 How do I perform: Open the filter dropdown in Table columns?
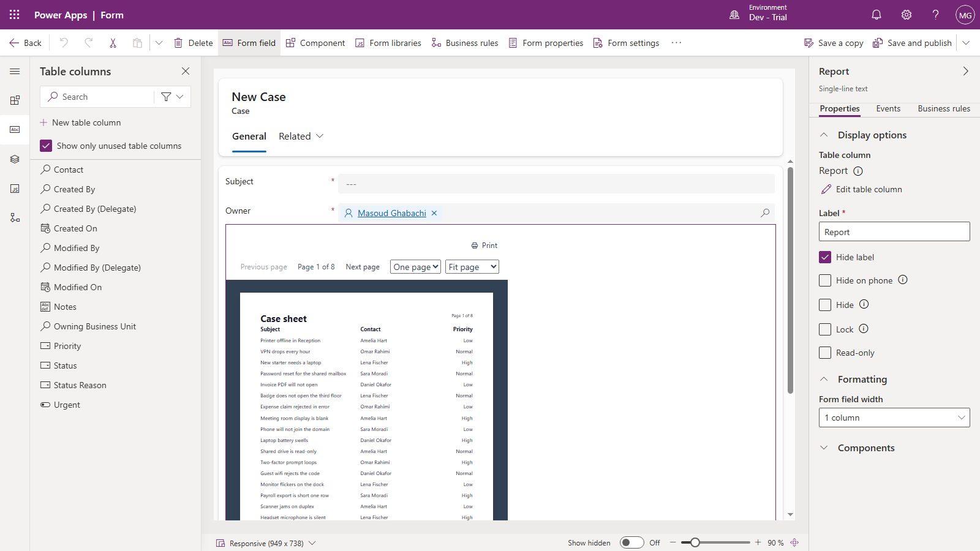(x=172, y=97)
